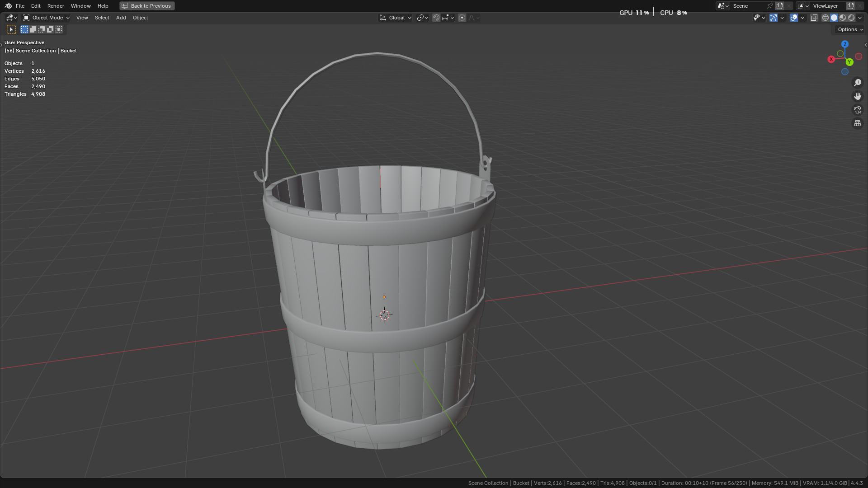Open the proportional editing falloff dropdown
Viewport: 868px width, 488px height.
(x=474, y=18)
